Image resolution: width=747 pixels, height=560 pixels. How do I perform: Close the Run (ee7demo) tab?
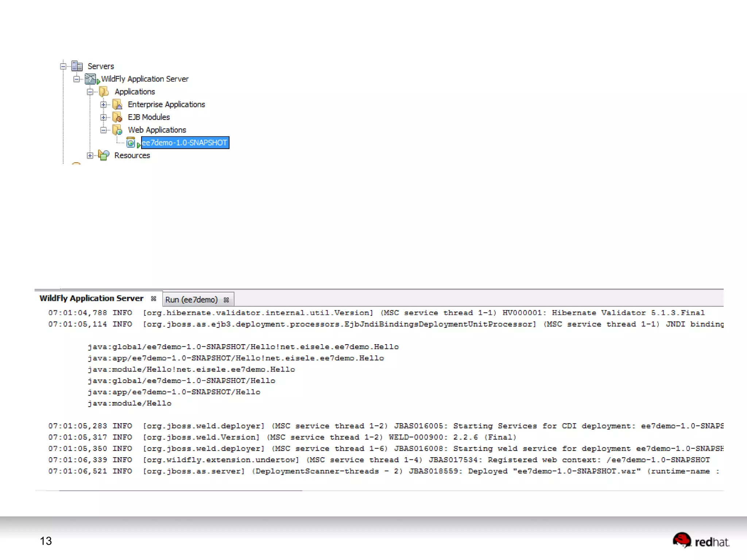click(x=226, y=300)
